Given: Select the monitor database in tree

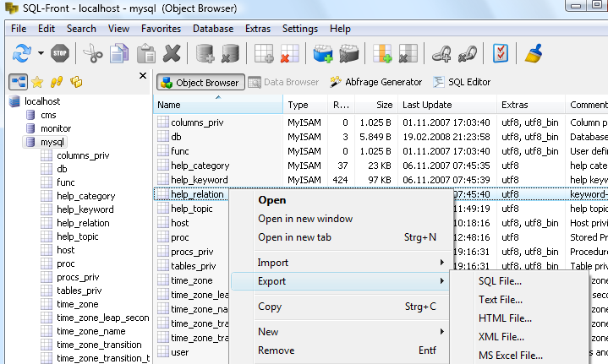Looking at the screenshot, I should (x=56, y=128).
